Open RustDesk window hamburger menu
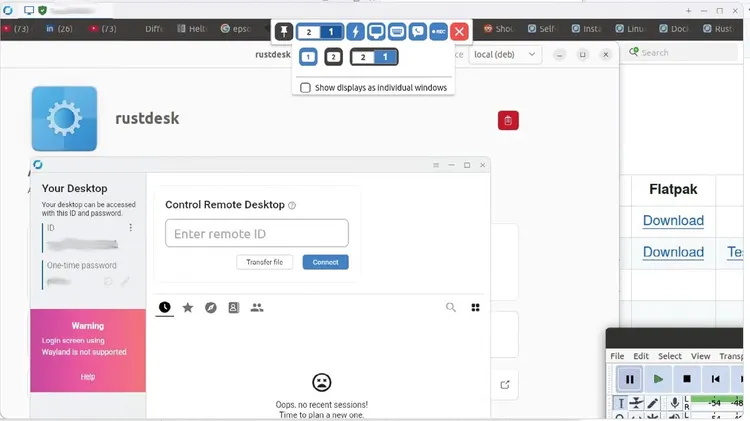This screenshot has height=421, width=750. (x=436, y=165)
